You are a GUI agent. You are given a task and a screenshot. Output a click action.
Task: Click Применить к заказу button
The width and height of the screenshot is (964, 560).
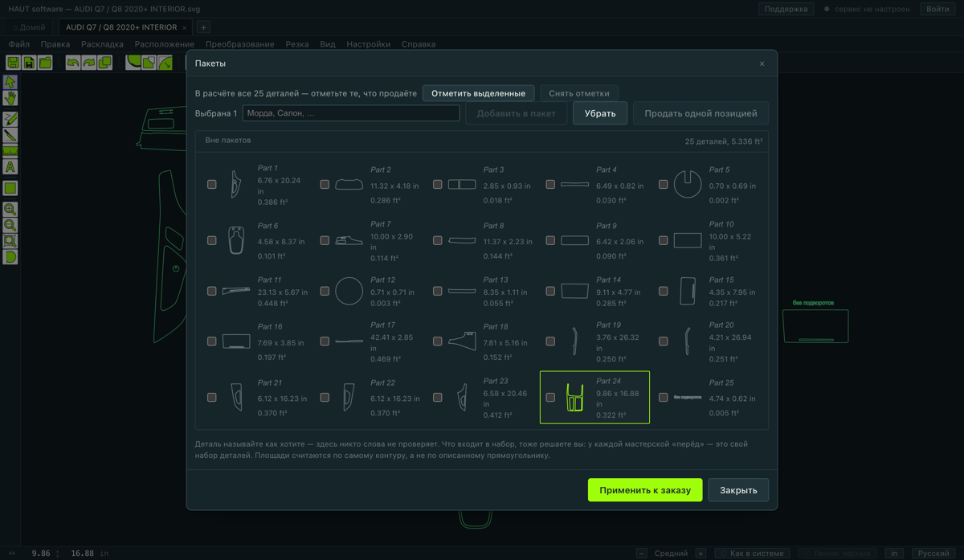[645, 490]
